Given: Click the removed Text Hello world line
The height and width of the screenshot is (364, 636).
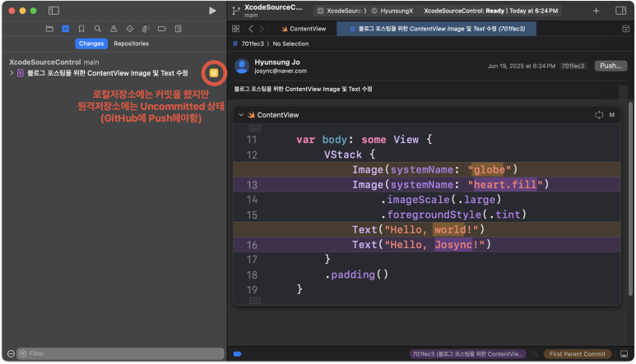Looking at the screenshot, I should [427, 229].
